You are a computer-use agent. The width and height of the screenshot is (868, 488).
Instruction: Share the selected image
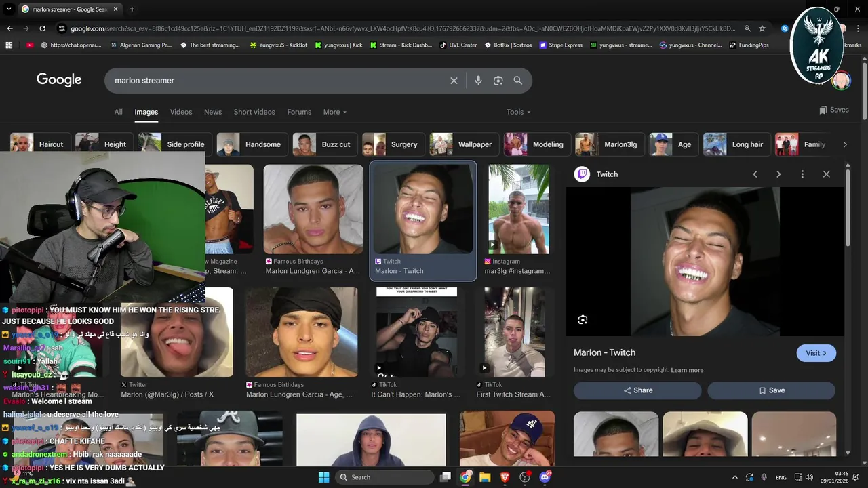click(x=637, y=390)
